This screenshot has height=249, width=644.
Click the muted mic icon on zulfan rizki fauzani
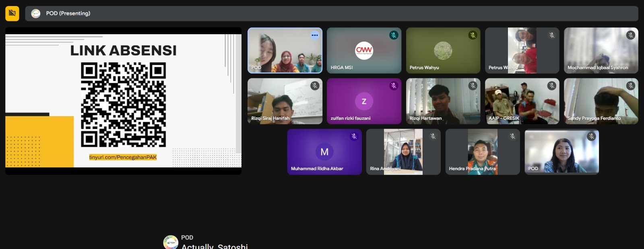(x=394, y=86)
